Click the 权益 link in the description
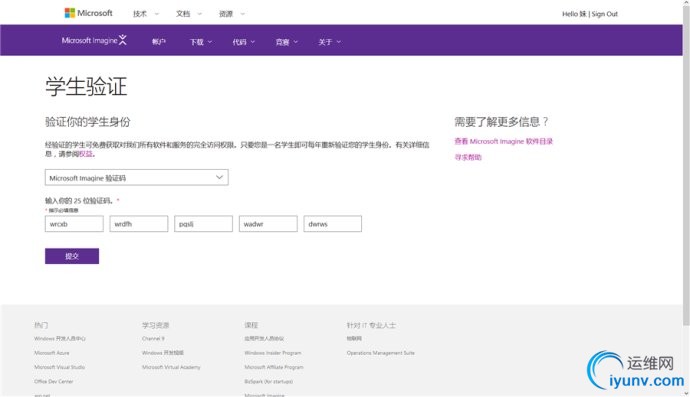 coord(86,154)
